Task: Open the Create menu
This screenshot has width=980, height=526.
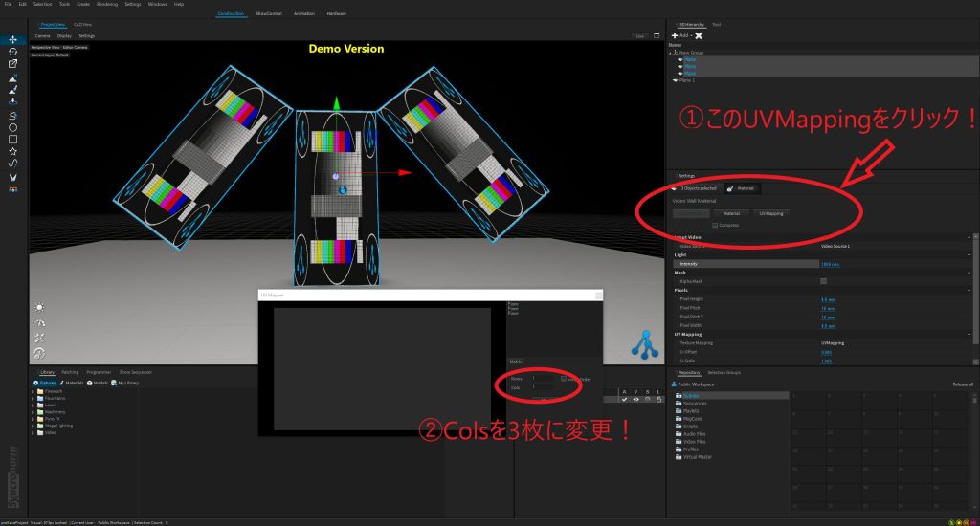Action: pos(83,4)
